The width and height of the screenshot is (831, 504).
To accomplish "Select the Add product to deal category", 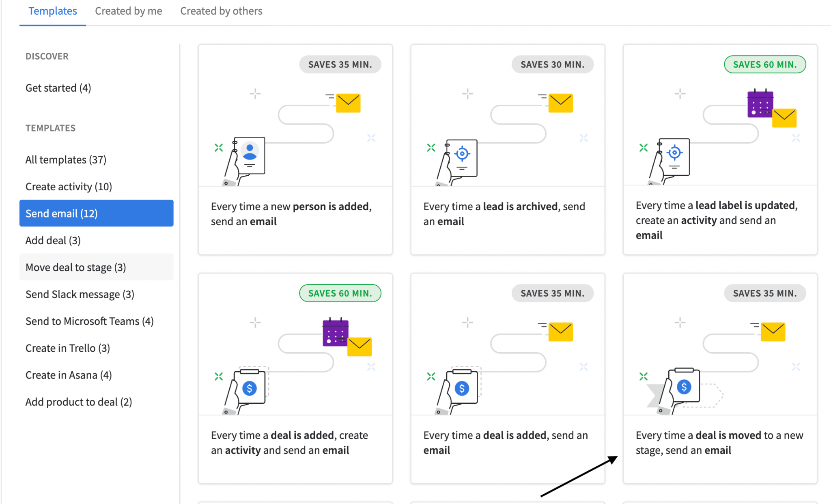I will 79,402.
